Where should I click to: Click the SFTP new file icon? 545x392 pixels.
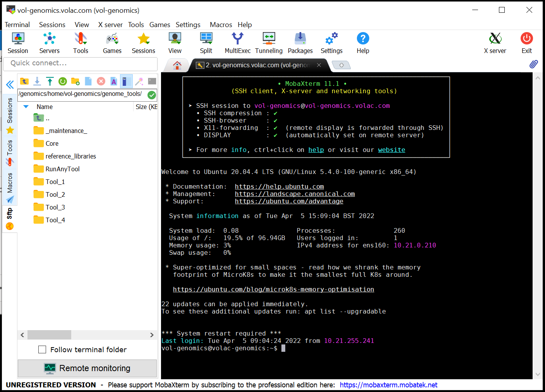pos(88,81)
